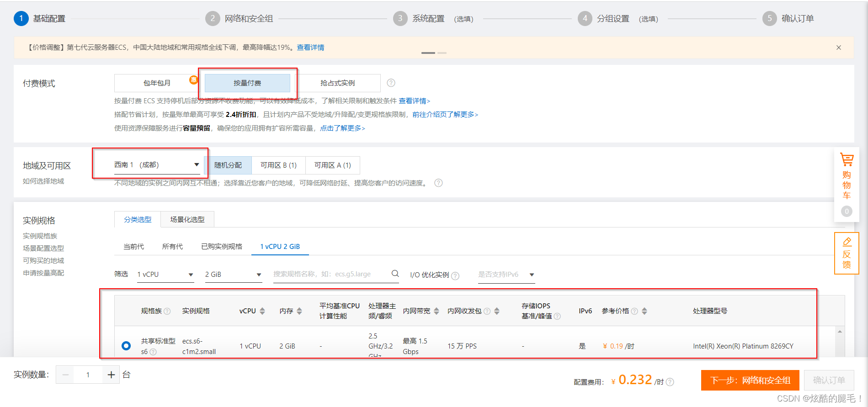Open the 2 GiB memory filter dropdown
The width and height of the screenshot is (868, 407).
tap(234, 275)
